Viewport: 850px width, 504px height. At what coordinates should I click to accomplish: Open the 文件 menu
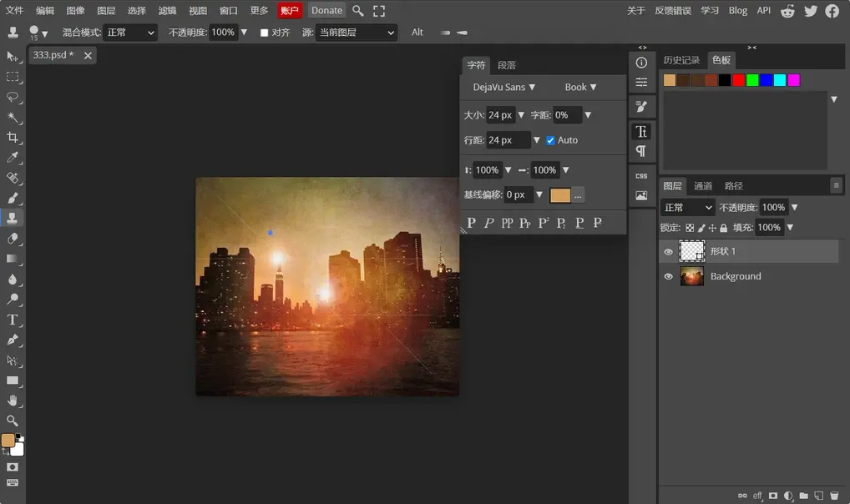tap(15, 10)
